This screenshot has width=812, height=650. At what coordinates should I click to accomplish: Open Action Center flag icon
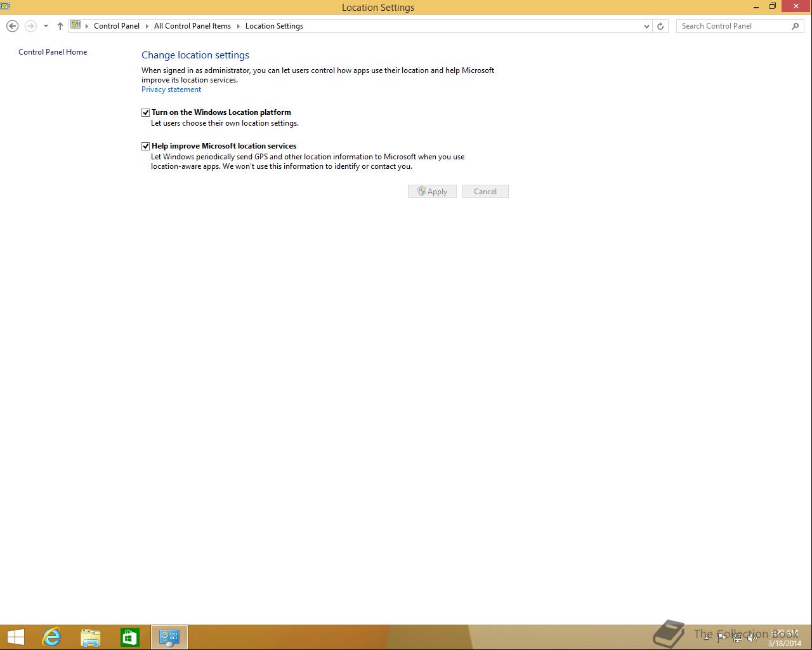click(x=722, y=638)
